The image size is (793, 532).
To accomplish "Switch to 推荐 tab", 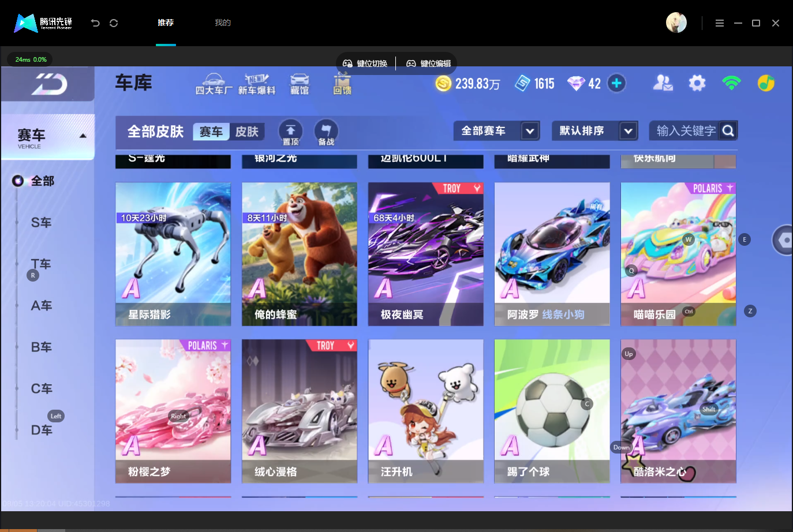I will 166,23.
